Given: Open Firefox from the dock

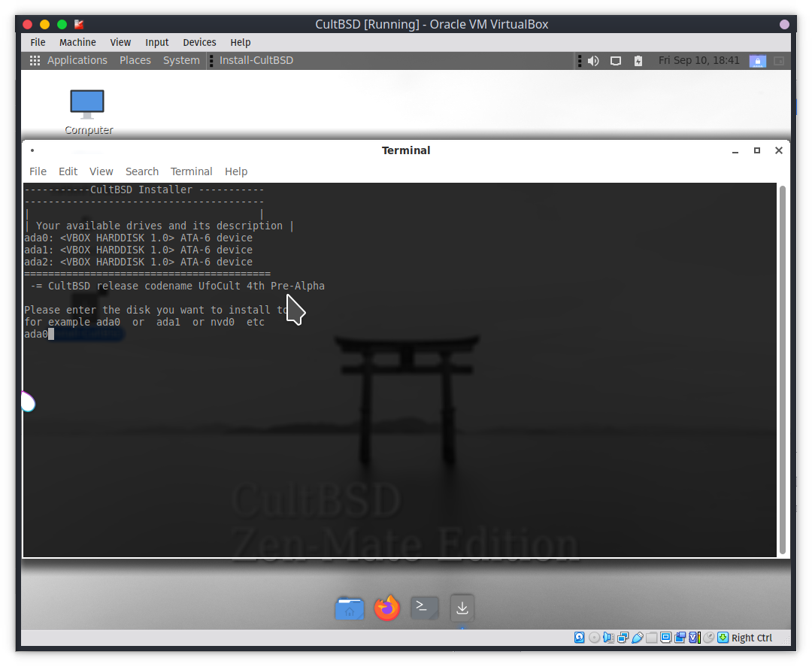Looking at the screenshot, I should click(x=387, y=608).
